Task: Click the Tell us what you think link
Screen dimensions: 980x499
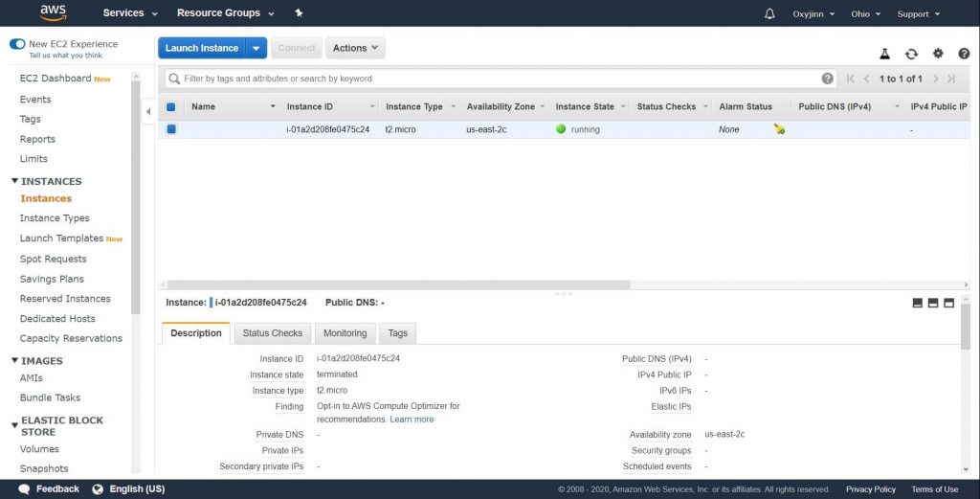Action: (x=66, y=56)
